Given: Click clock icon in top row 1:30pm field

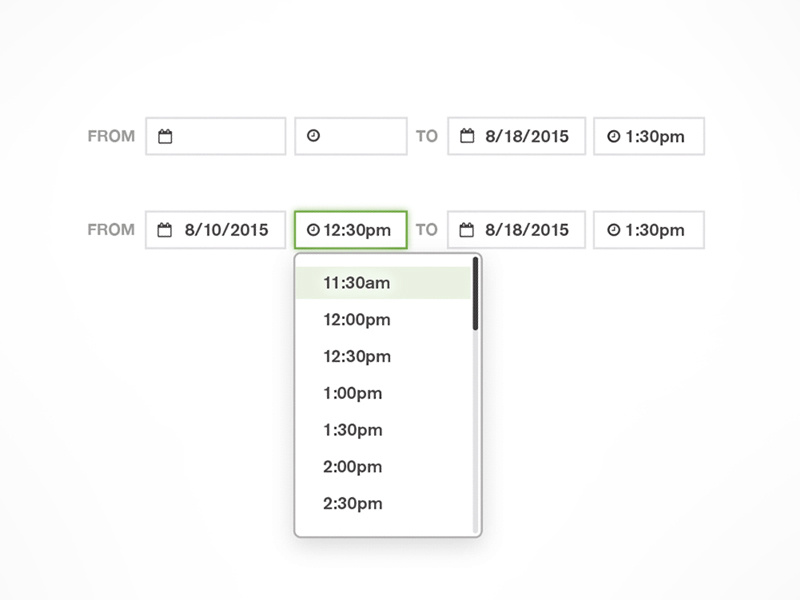Looking at the screenshot, I should tap(613, 137).
